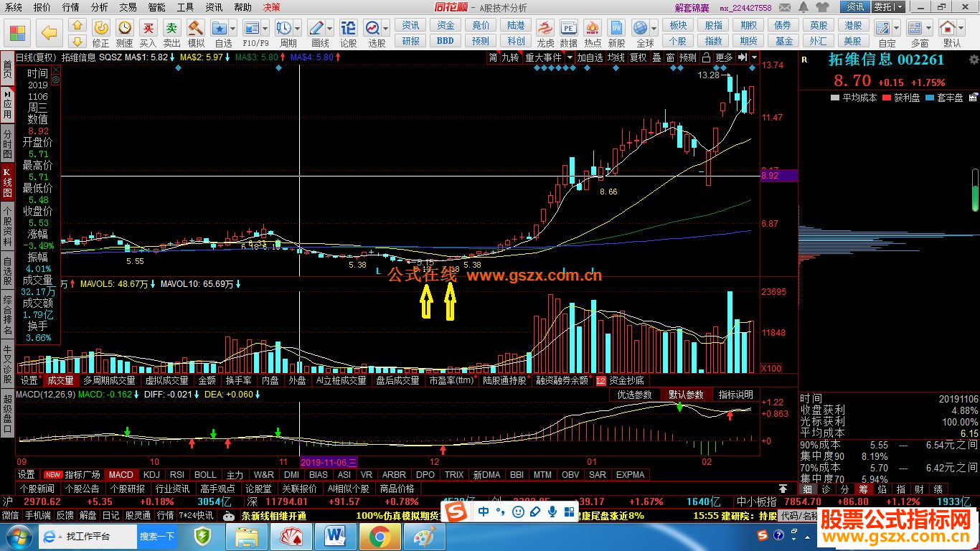Open the 系统 menu
Image resolution: width=980 pixels, height=551 pixels.
click(13, 7)
